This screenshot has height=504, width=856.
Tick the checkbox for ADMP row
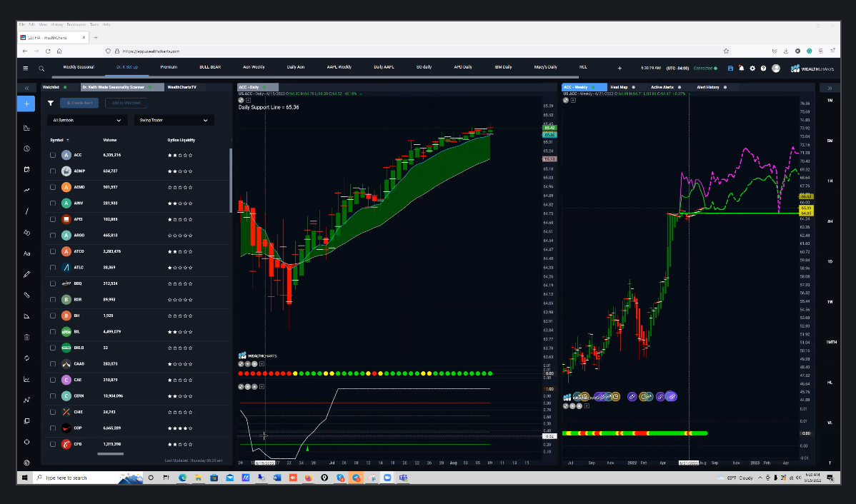point(53,171)
